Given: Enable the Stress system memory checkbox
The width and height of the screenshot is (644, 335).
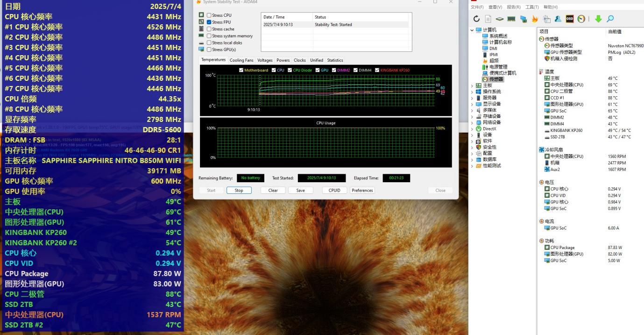Looking at the screenshot, I should pos(209,36).
